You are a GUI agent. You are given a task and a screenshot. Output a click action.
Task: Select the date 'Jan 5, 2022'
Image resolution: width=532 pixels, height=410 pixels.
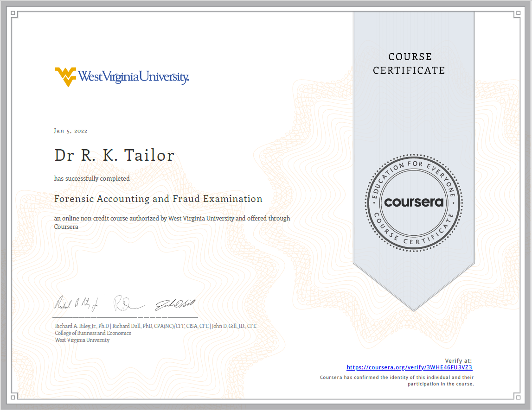71,131
